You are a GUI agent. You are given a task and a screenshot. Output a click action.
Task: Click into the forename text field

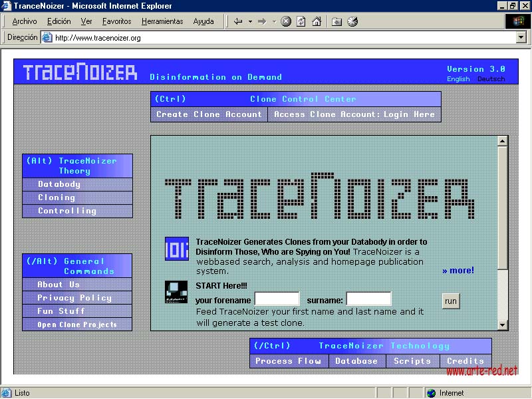277,300
